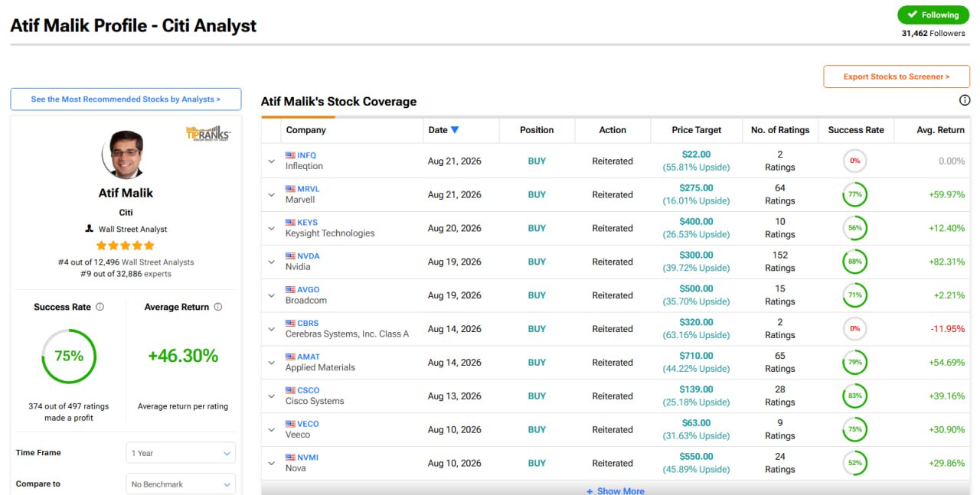Expand the CBRS Cerebras row
980x495 pixels.
coord(271,329)
